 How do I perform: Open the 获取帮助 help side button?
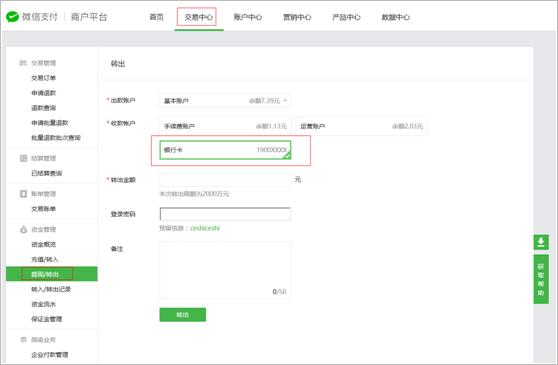click(541, 279)
